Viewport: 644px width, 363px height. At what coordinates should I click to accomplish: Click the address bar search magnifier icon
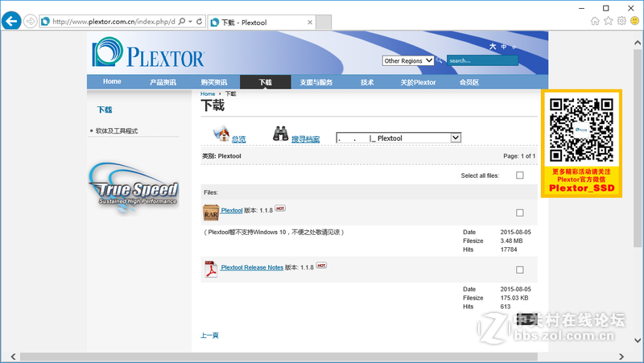(x=182, y=22)
